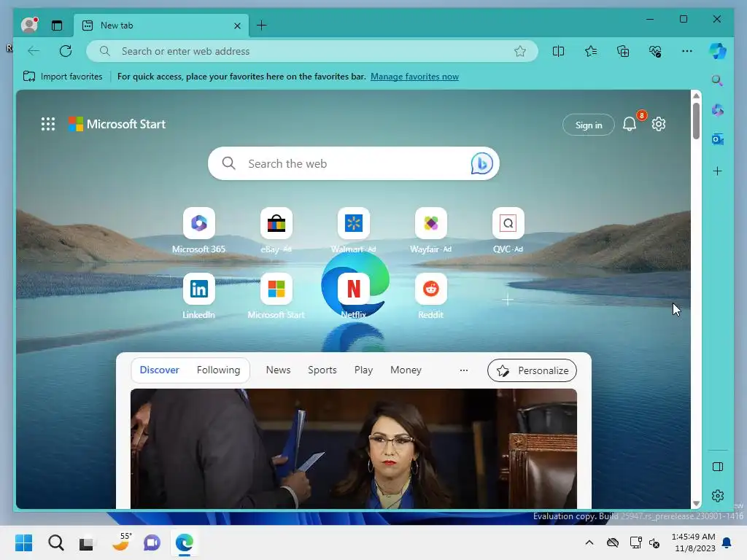The width and height of the screenshot is (747, 560).
Task: Add this page to favorites star
Action: click(519, 51)
